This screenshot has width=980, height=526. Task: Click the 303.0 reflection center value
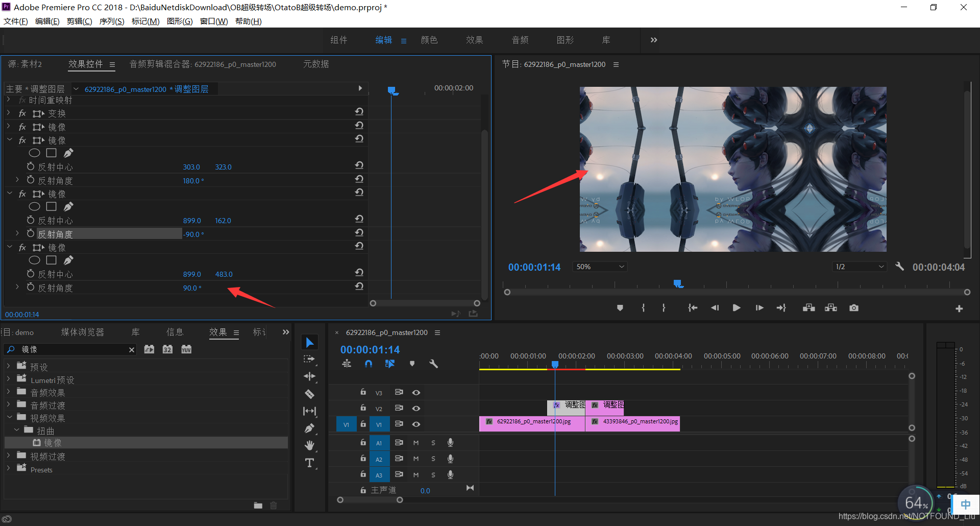(x=191, y=167)
